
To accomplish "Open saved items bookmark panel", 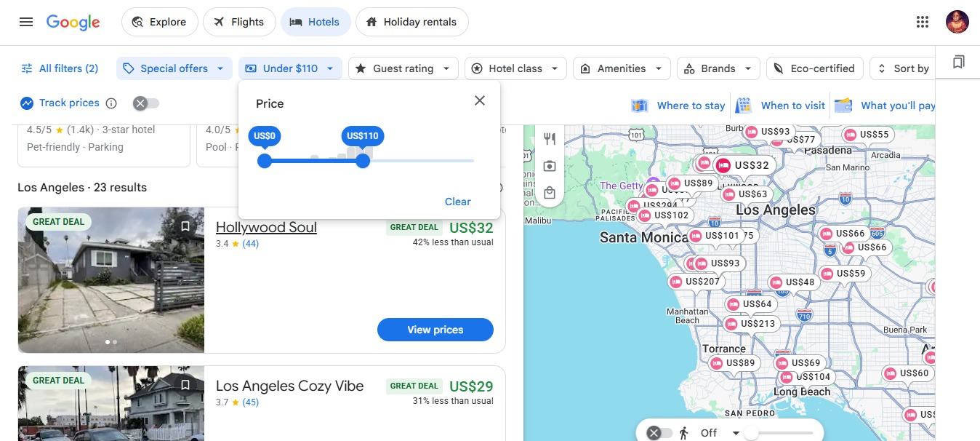I will coord(958,63).
